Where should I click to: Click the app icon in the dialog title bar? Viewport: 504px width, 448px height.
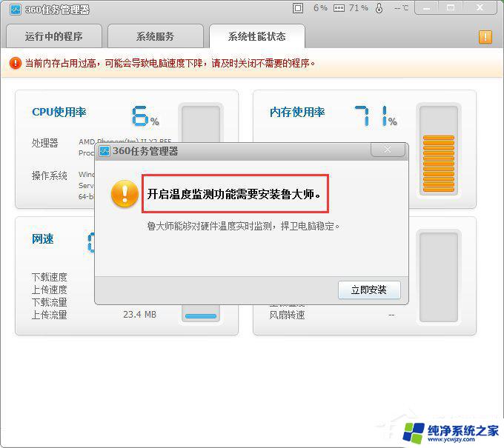(x=105, y=151)
